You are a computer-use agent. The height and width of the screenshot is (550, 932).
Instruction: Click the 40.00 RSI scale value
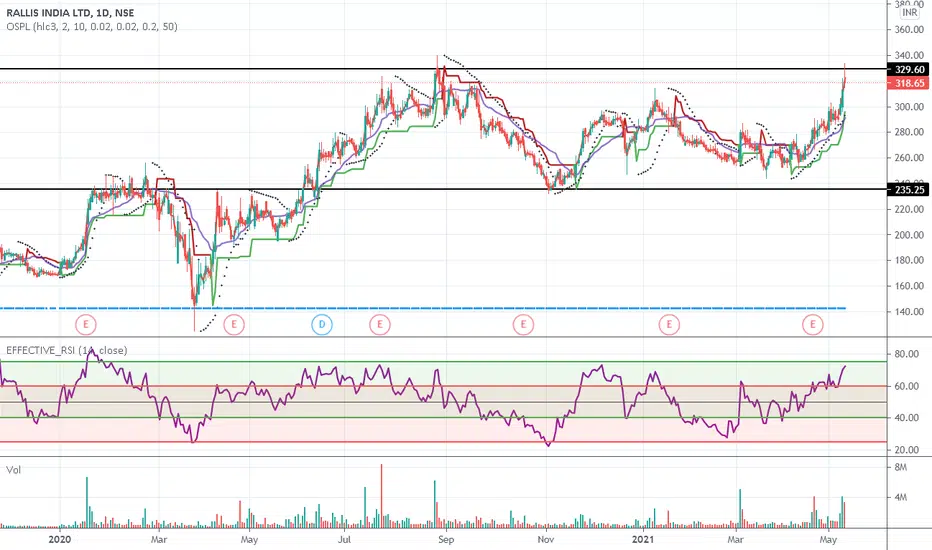pos(906,418)
